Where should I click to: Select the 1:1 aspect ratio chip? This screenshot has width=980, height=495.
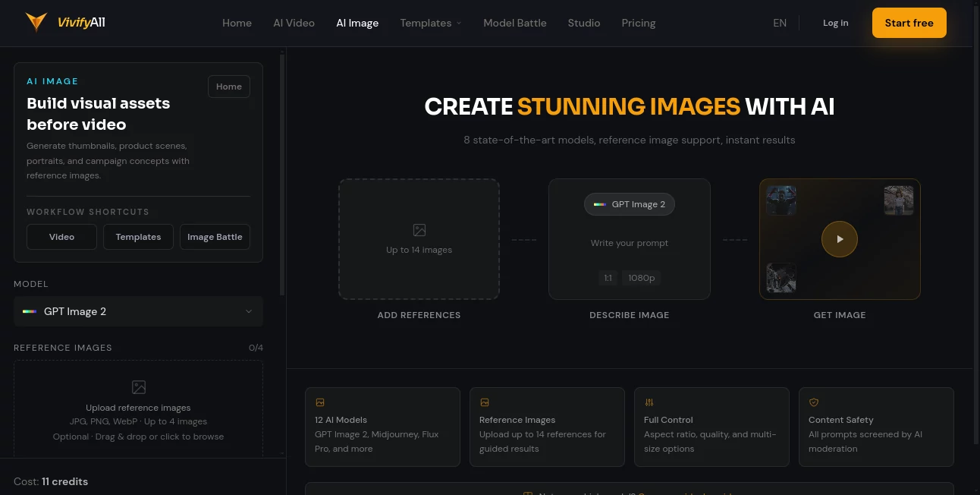click(x=608, y=278)
